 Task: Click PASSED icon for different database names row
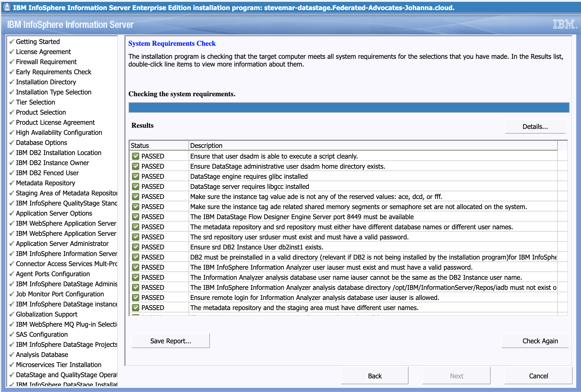click(x=136, y=227)
